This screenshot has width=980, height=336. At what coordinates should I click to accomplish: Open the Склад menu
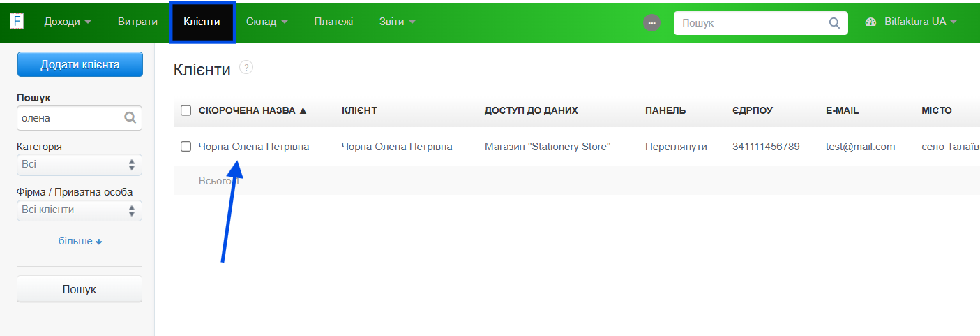pyautogui.click(x=267, y=22)
